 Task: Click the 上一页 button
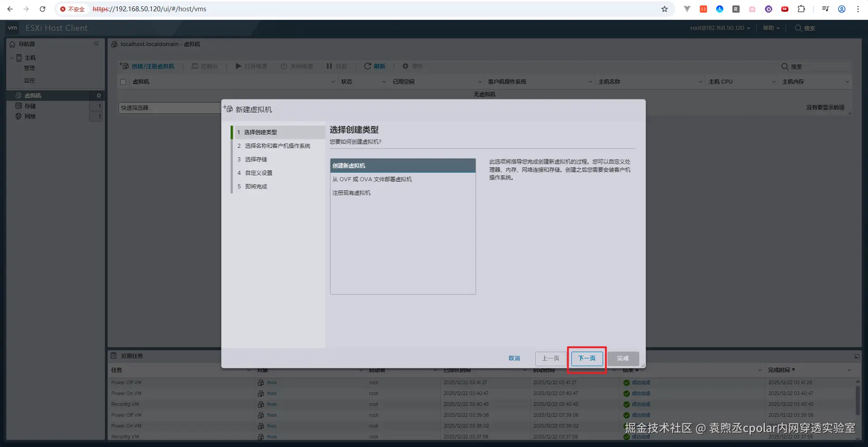[551, 358]
